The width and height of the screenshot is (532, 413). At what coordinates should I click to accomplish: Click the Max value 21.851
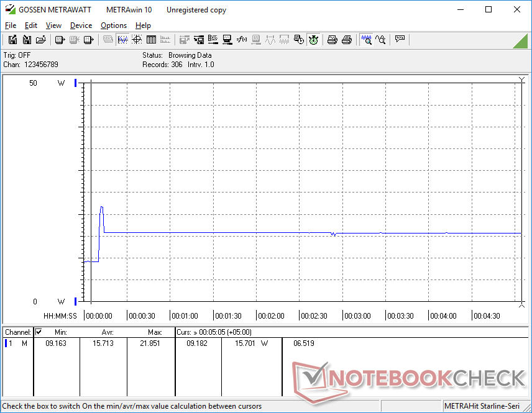150,343
